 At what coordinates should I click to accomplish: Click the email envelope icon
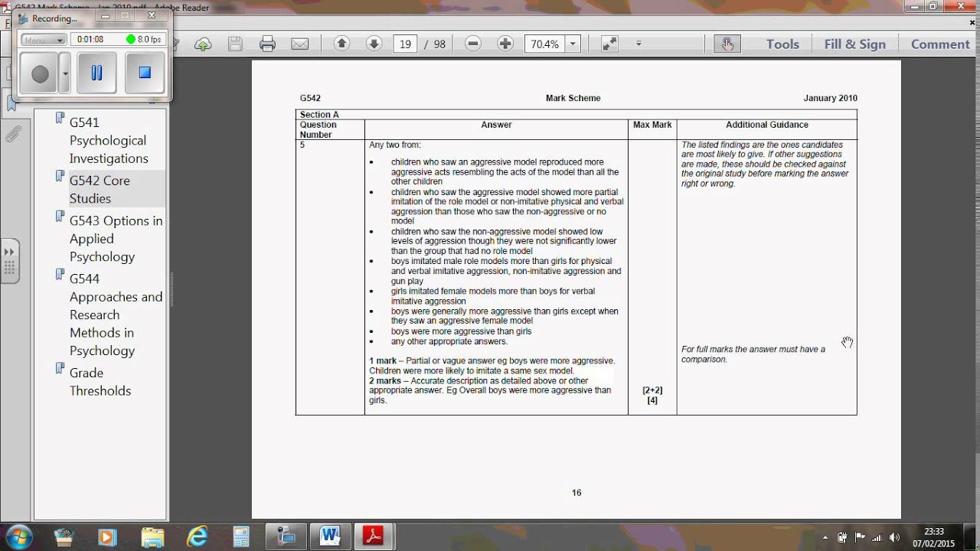pos(299,44)
